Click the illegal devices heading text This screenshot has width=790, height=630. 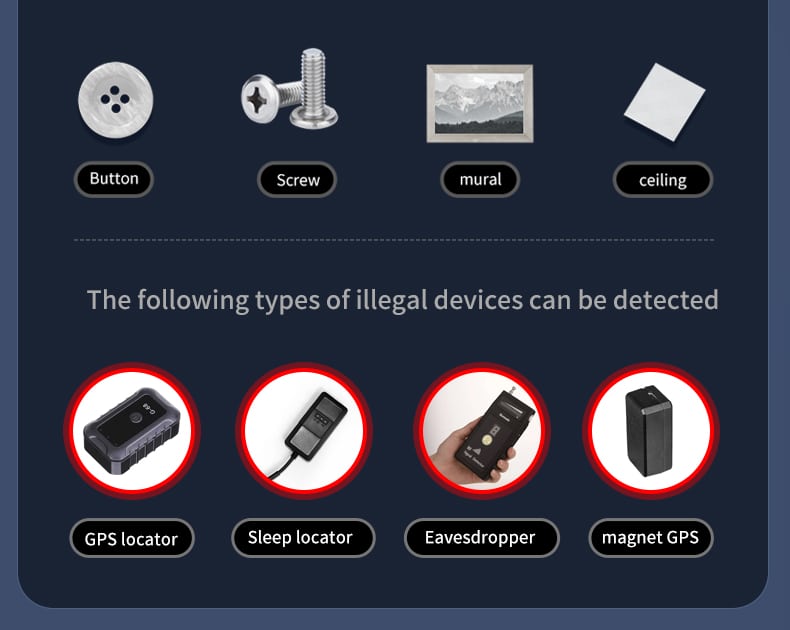(x=403, y=301)
